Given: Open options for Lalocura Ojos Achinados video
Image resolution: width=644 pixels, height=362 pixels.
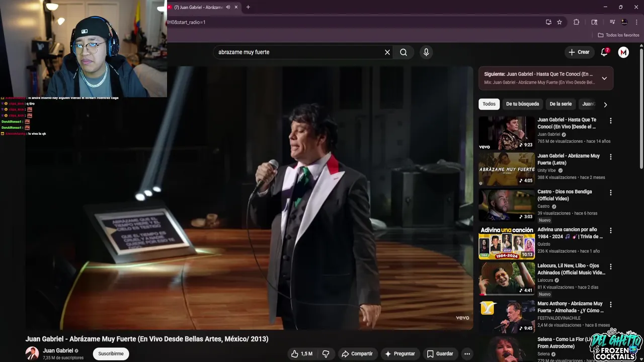Looking at the screenshot, I should click(x=611, y=266).
